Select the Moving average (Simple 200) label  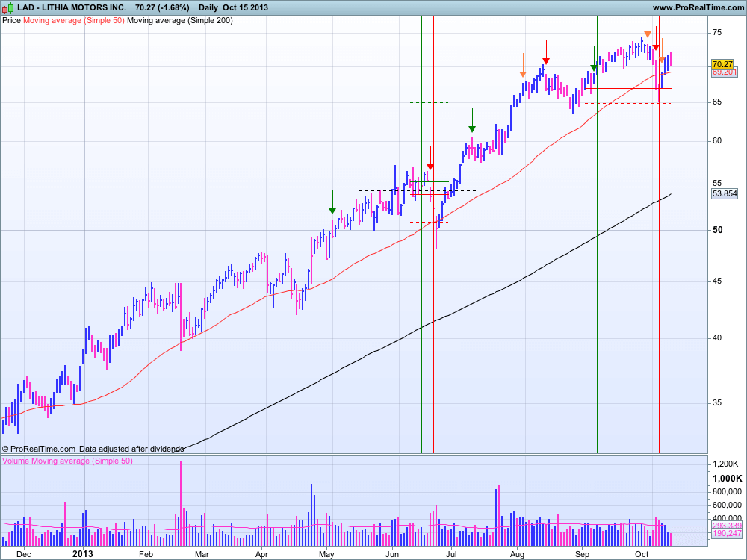tap(179, 21)
